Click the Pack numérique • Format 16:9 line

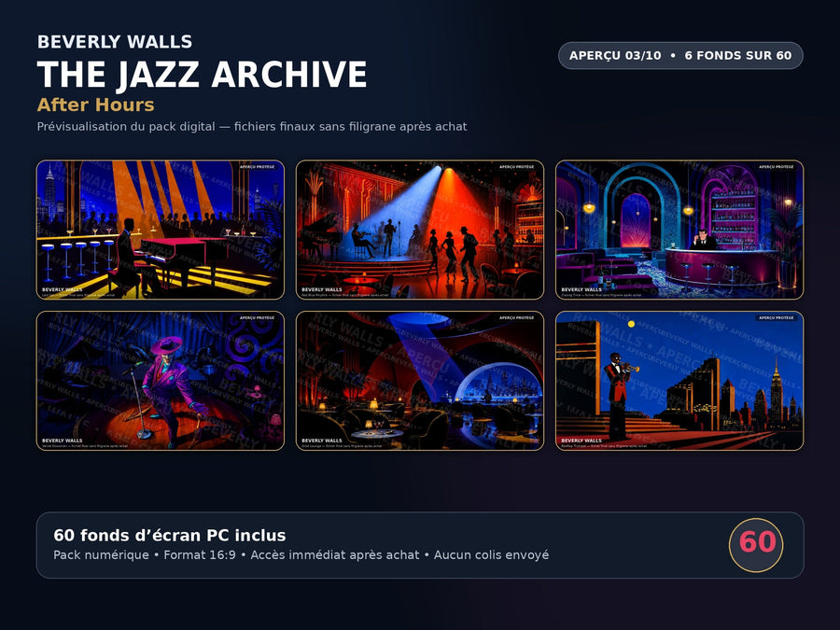(301, 555)
